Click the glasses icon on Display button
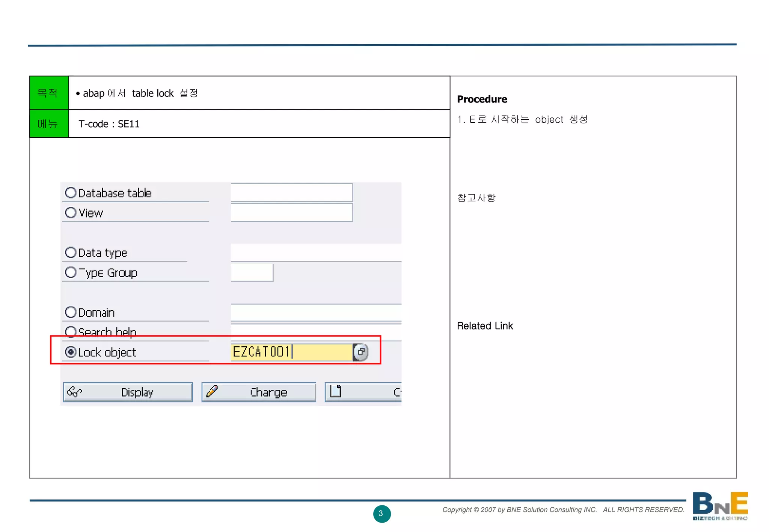769x532 pixels. click(74, 392)
